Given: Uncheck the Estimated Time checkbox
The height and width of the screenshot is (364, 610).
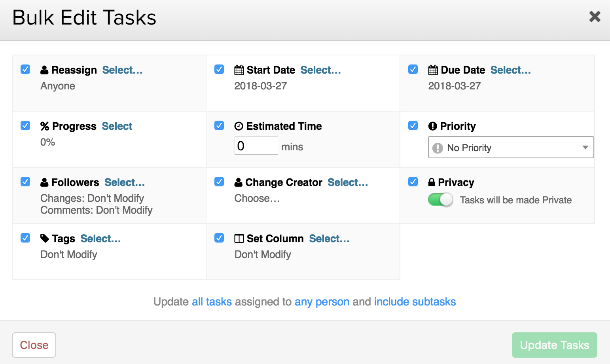Looking at the screenshot, I should 219,126.
